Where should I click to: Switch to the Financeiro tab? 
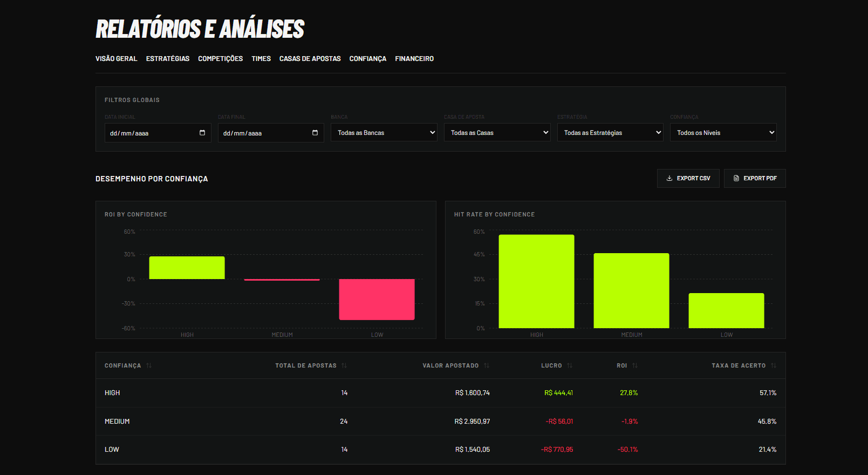(414, 59)
